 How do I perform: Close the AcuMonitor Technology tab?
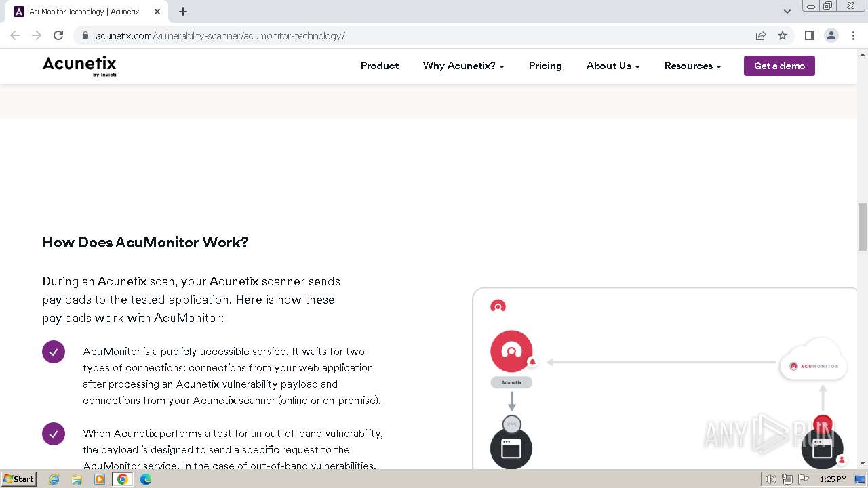coord(157,12)
